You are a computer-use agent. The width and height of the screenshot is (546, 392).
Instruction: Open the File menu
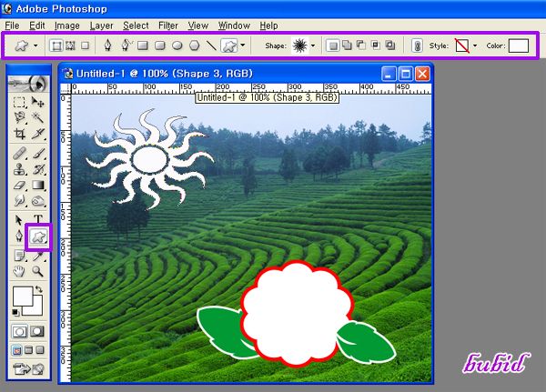(x=12, y=25)
